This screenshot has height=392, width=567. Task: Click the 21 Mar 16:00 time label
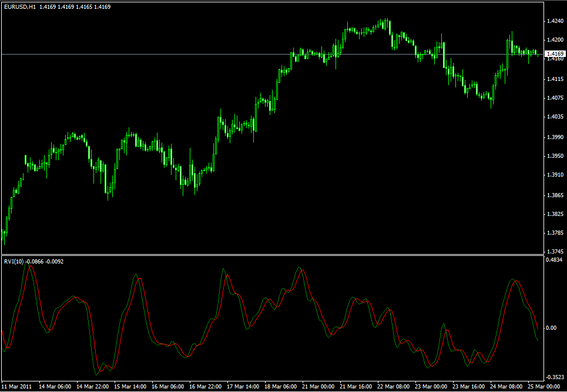[x=355, y=386]
